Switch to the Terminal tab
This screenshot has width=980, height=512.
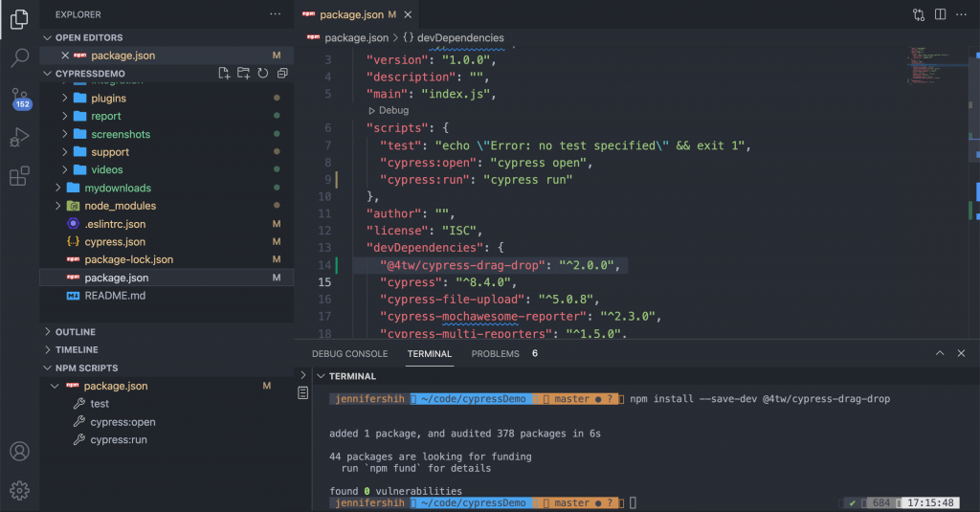coord(430,354)
